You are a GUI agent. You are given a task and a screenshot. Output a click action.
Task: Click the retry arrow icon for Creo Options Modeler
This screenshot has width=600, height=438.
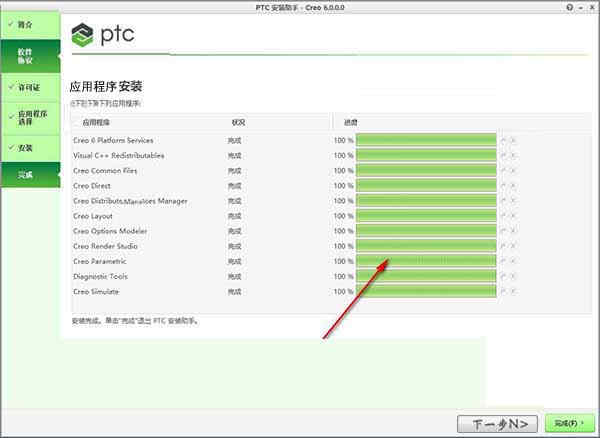(504, 231)
